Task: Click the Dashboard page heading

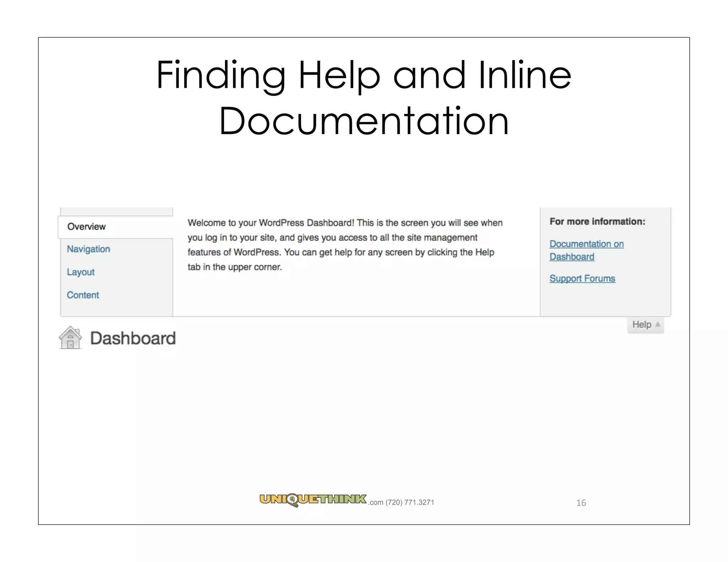Action: point(133,338)
